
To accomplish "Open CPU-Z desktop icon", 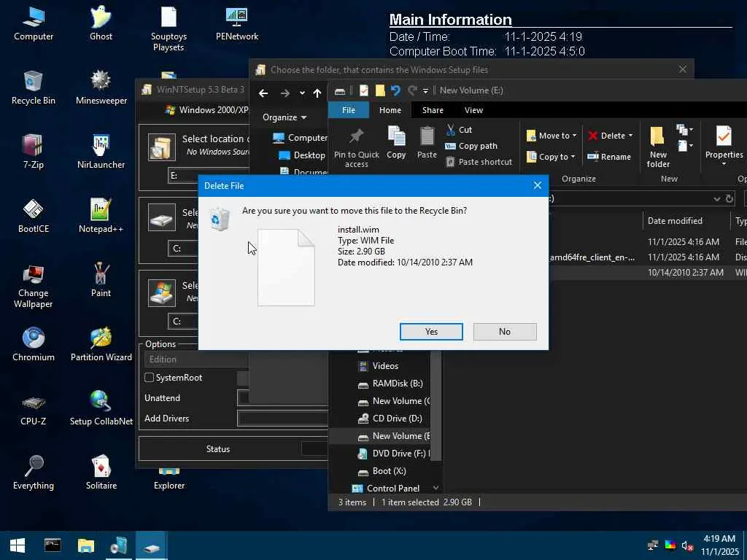I will point(34,408).
